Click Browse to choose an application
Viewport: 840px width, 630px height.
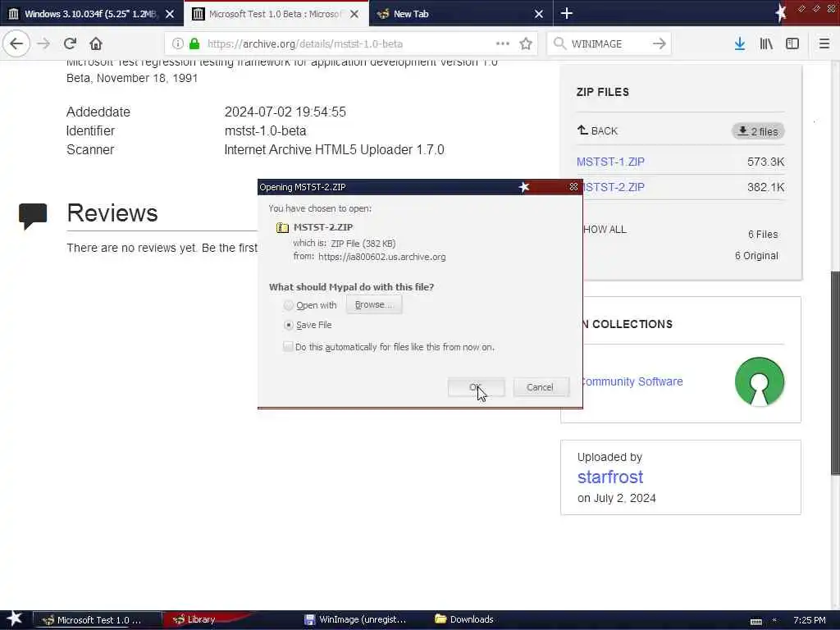coord(374,304)
